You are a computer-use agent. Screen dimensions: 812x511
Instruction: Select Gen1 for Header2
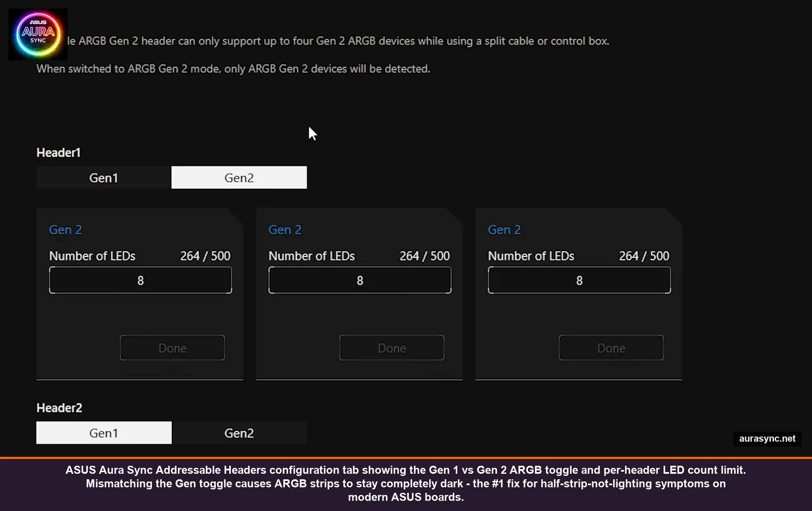[x=103, y=432]
